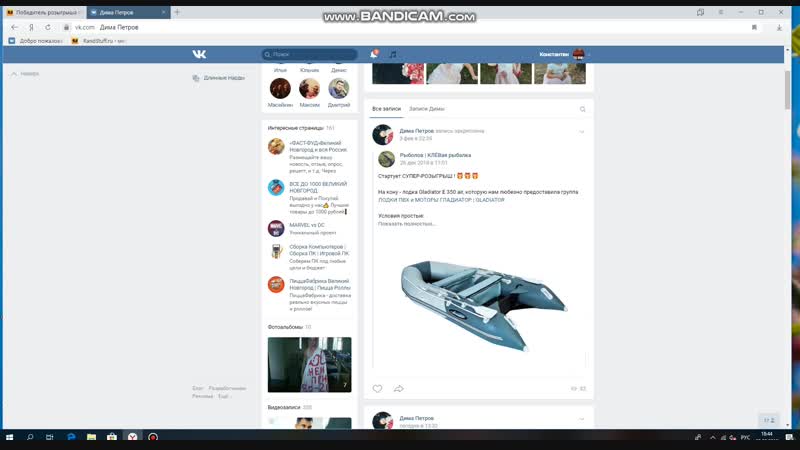Go back with browser arrow
Image resolution: width=800 pixels, height=450 pixels.
[14, 27]
